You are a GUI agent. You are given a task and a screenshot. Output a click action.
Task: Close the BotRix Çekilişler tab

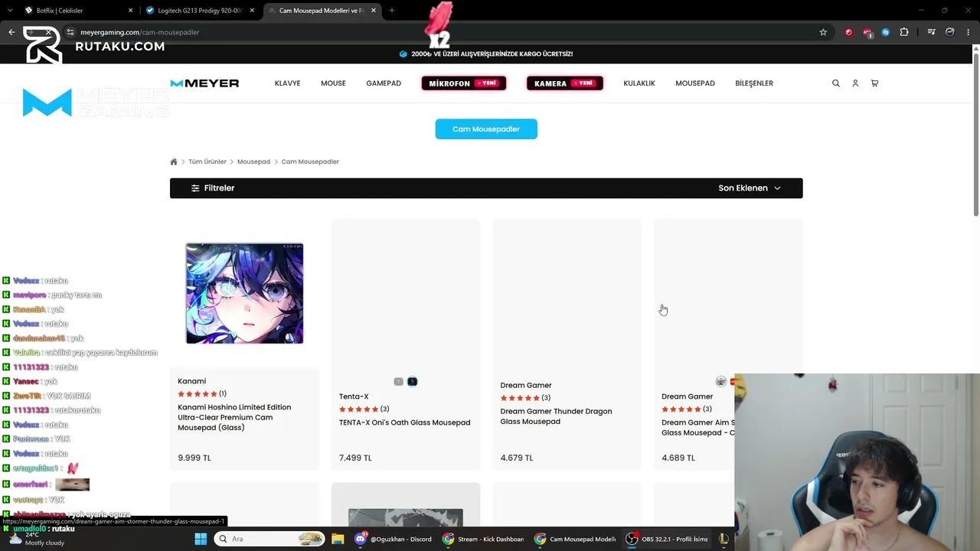tap(130, 11)
